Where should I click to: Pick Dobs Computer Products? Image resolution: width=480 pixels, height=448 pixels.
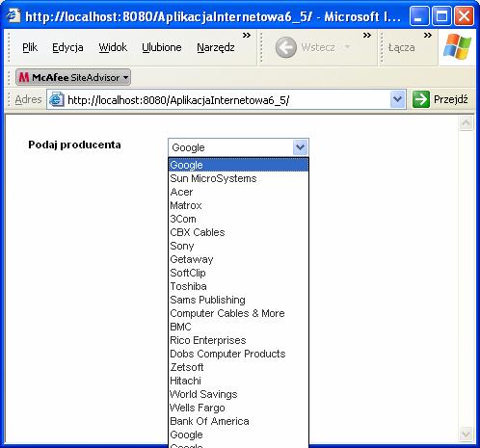[x=238, y=354]
